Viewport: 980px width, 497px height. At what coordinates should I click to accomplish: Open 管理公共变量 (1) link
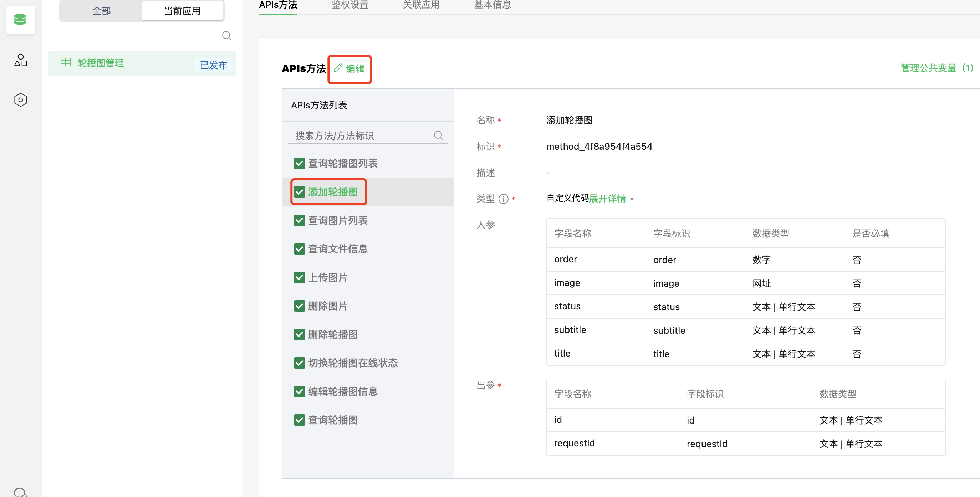tap(936, 68)
